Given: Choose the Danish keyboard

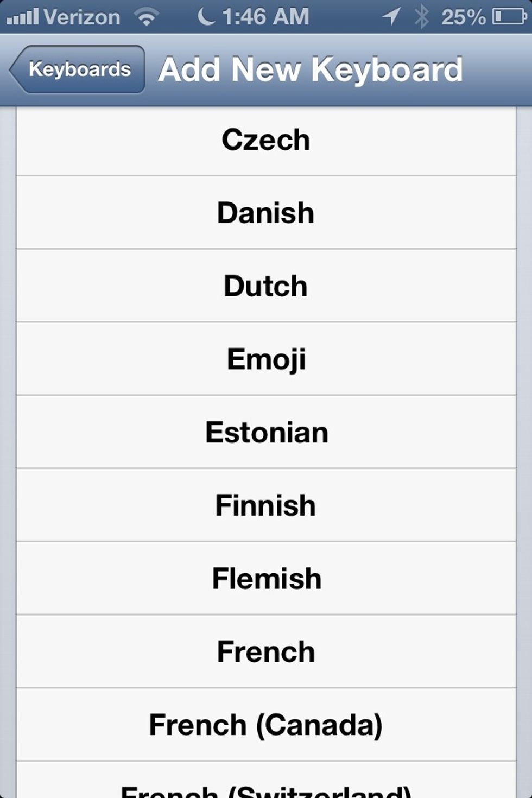Looking at the screenshot, I should tap(266, 213).
